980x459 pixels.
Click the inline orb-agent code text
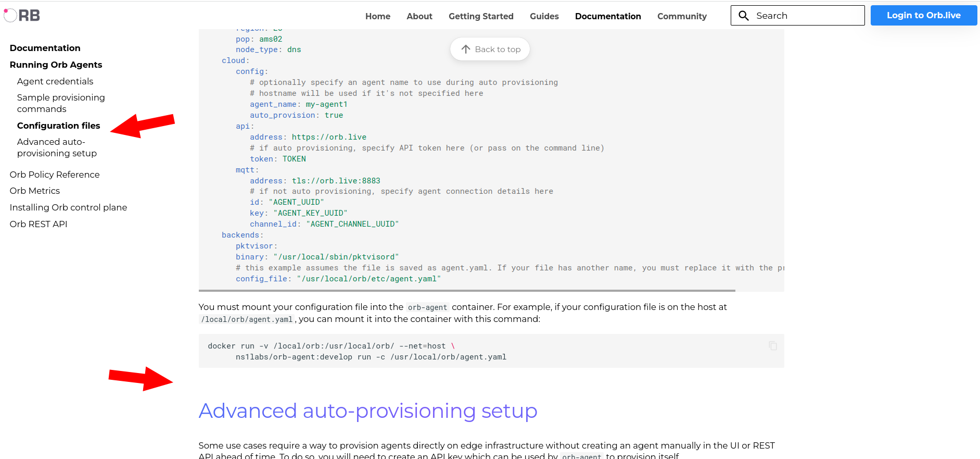(x=427, y=307)
